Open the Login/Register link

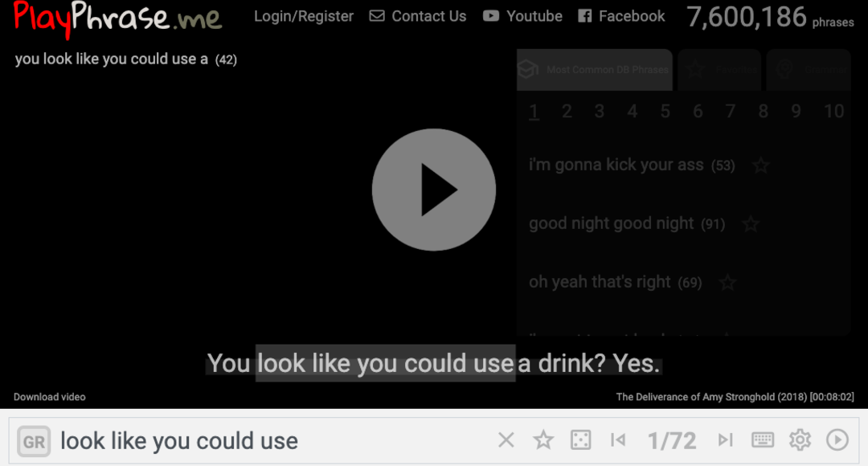[304, 16]
